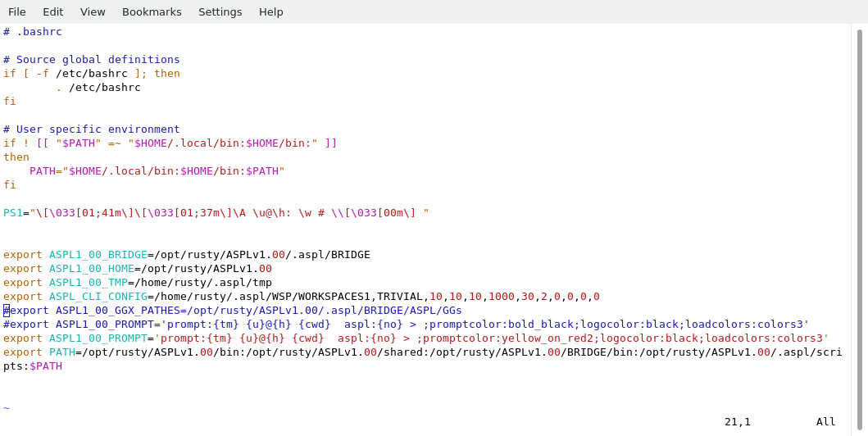Click the ASPL1_00_TMP variable name
Viewport: 868px width, 436px height.
click(88, 283)
